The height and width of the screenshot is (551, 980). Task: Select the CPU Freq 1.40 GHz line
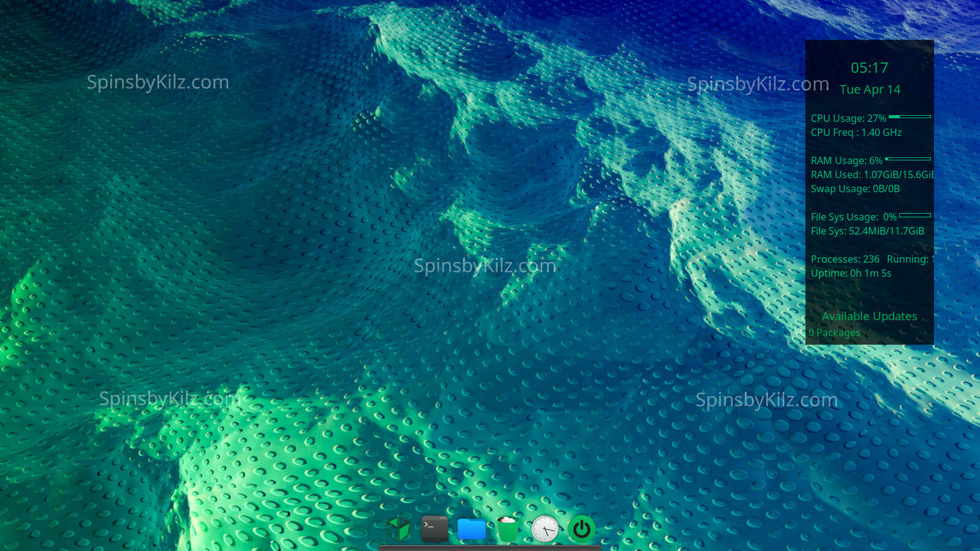[x=856, y=132]
